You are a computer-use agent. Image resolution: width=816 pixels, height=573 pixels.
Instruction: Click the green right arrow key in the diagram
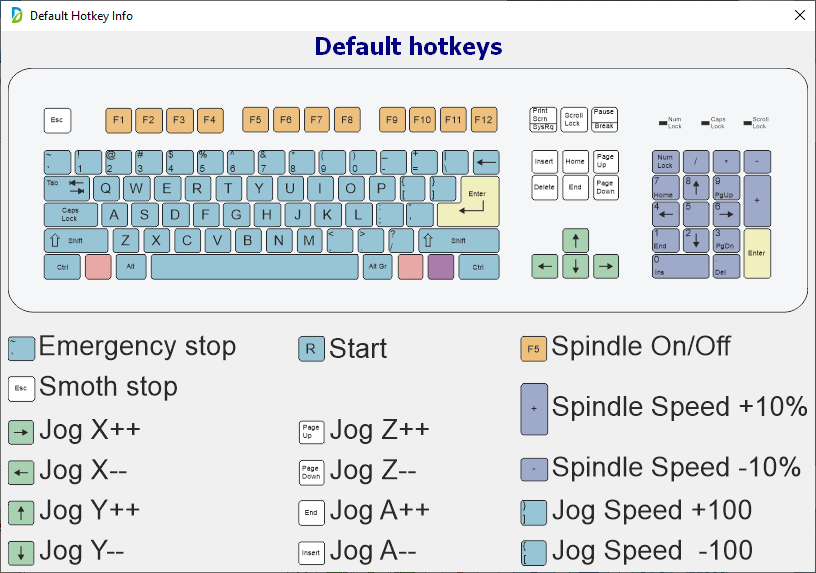pos(606,266)
